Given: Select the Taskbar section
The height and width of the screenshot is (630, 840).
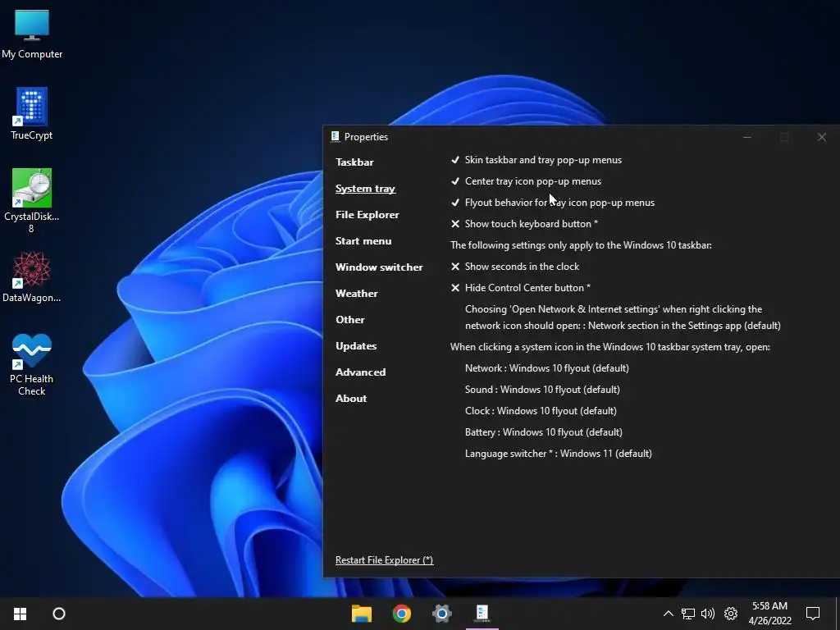Looking at the screenshot, I should [x=354, y=162].
